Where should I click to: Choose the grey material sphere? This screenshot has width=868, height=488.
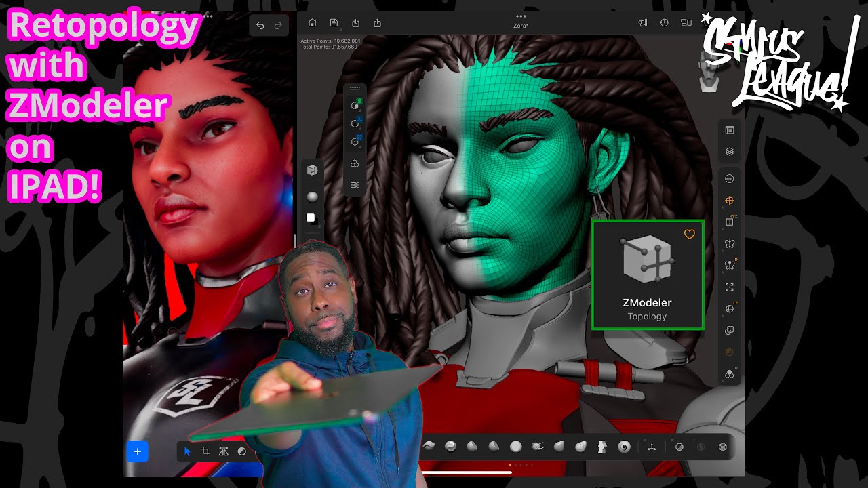tap(312, 197)
